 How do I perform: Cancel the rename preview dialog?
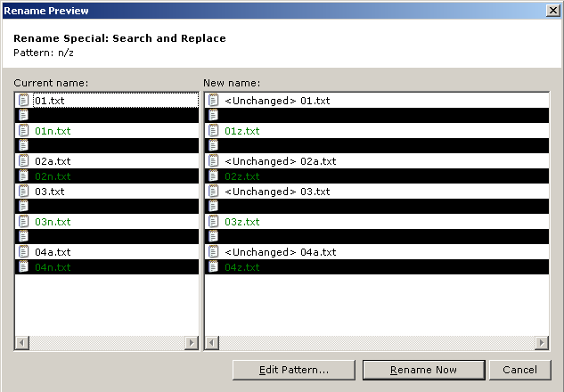click(x=519, y=370)
